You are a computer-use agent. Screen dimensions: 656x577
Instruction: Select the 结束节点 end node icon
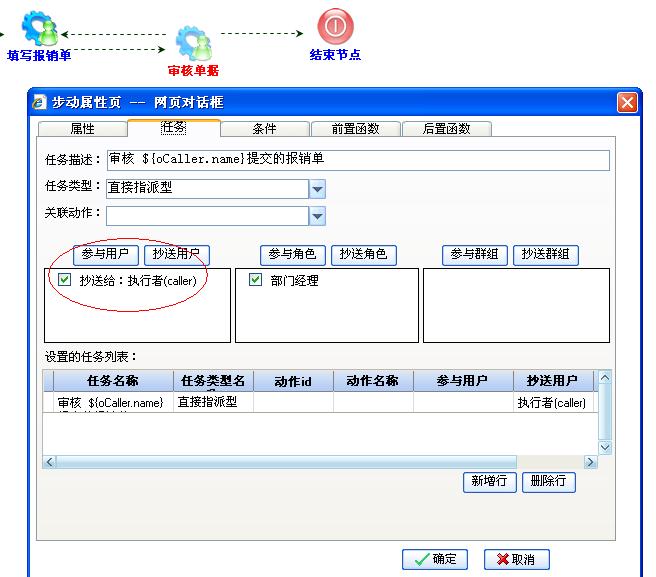[336, 26]
